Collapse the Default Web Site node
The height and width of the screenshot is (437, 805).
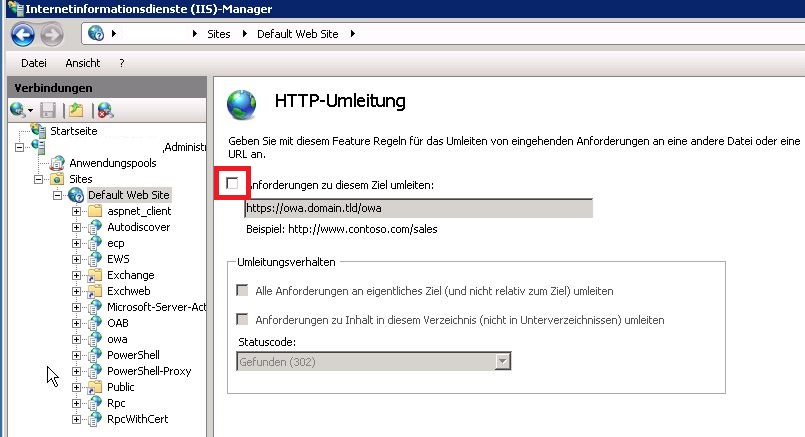(x=59, y=194)
